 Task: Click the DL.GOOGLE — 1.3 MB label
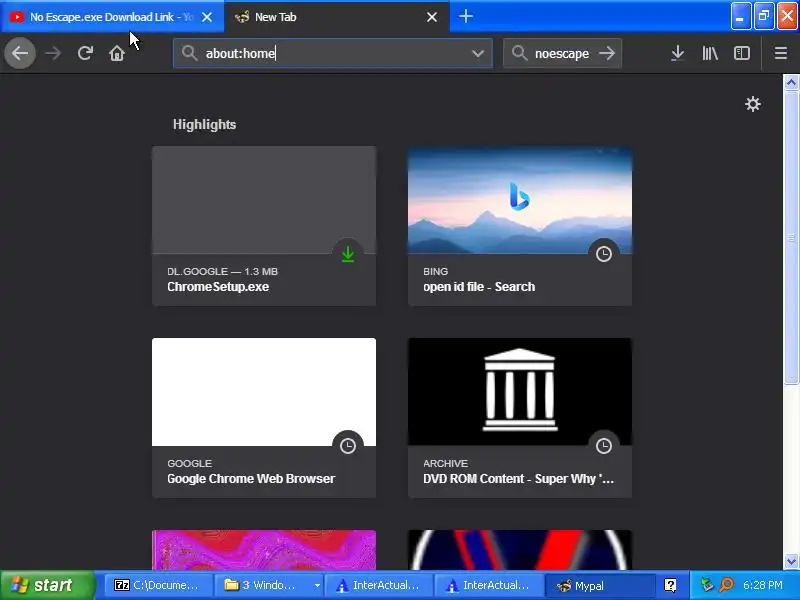pos(222,271)
